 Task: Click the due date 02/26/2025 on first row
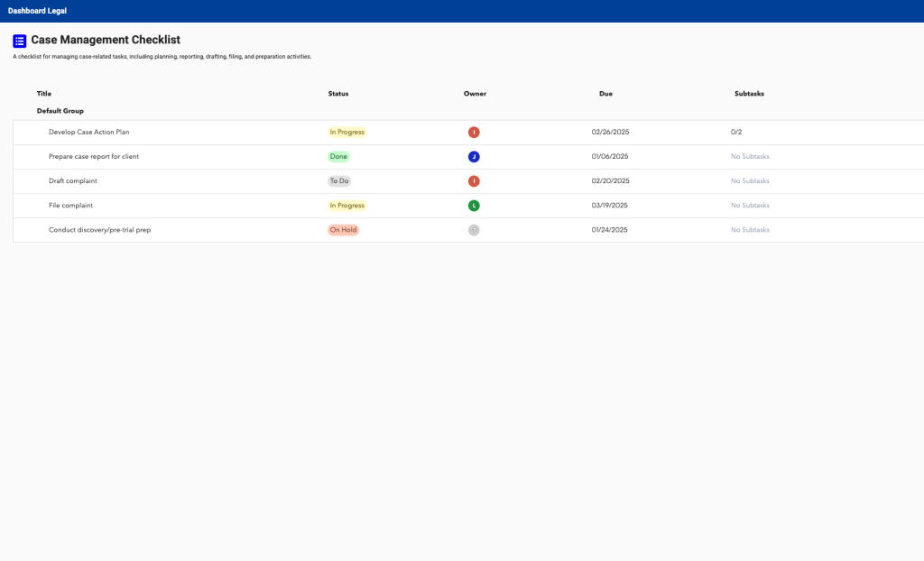609,132
